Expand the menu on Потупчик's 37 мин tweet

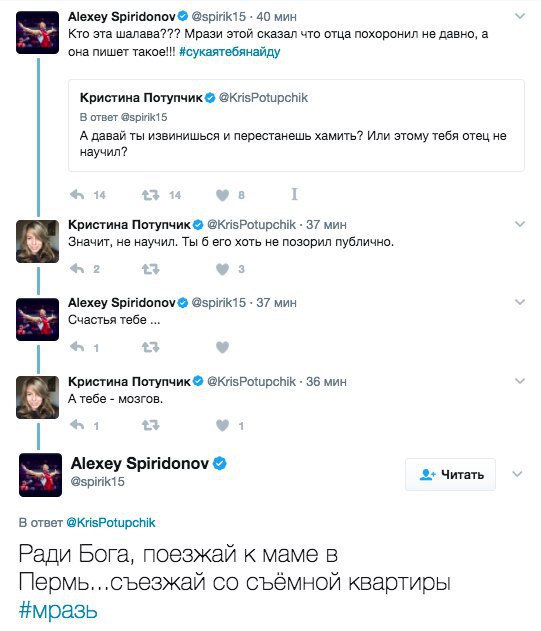click(x=520, y=224)
